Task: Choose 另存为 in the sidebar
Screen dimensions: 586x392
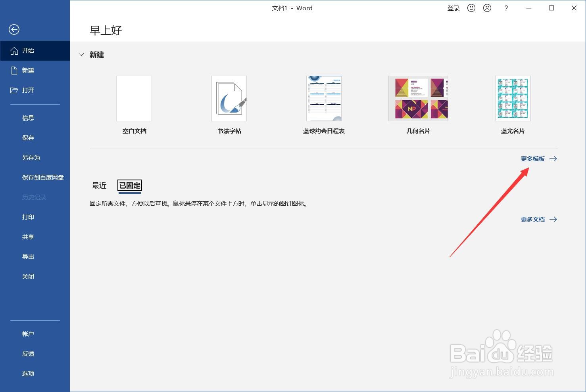Action: pyautogui.click(x=31, y=158)
